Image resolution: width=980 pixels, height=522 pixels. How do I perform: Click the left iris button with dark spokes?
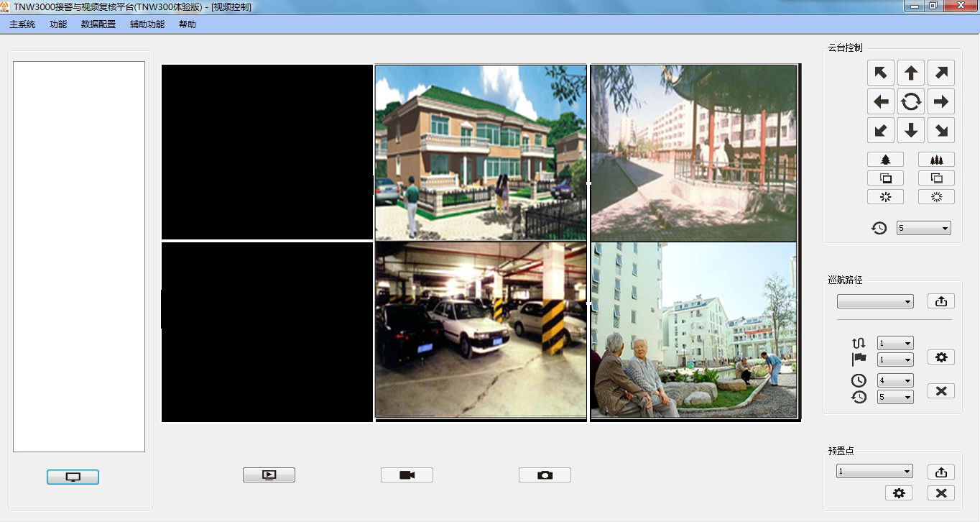pyautogui.click(x=886, y=197)
